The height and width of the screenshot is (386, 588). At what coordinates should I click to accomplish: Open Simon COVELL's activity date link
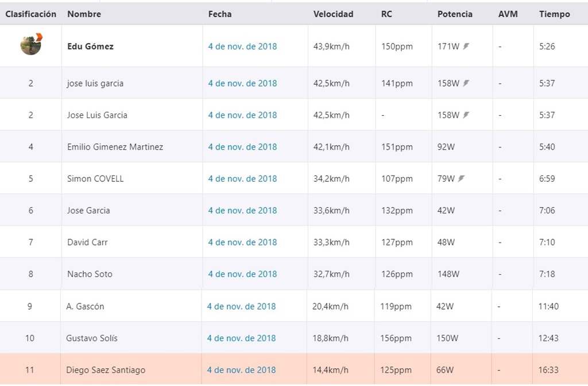[x=242, y=178]
